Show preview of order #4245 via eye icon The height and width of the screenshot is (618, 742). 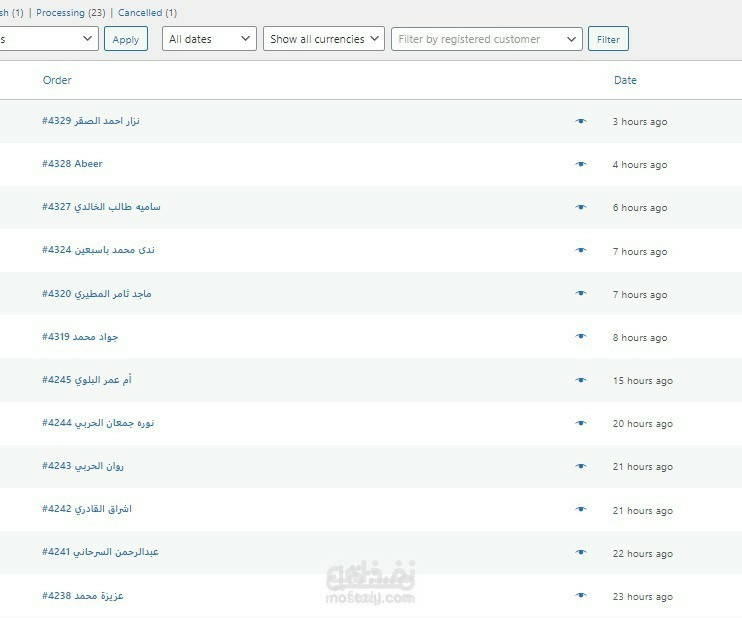tap(581, 380)
